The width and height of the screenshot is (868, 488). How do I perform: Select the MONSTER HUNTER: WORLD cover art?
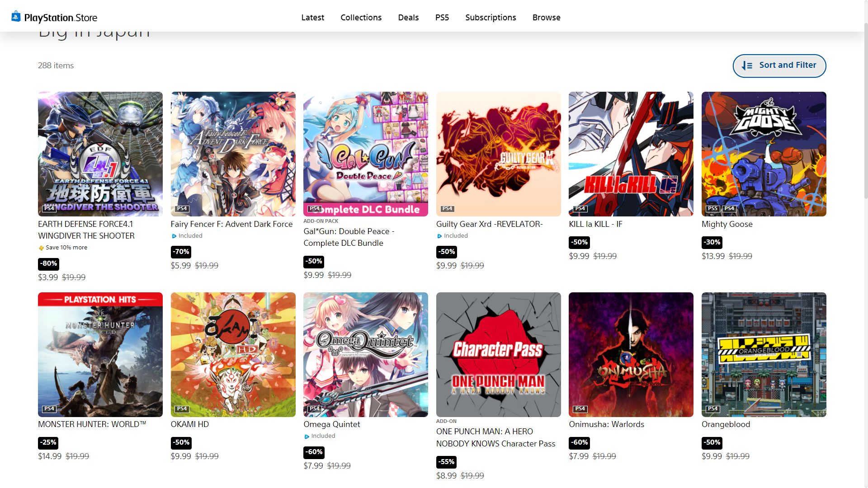pyautogui.click(x=100, y=355)
